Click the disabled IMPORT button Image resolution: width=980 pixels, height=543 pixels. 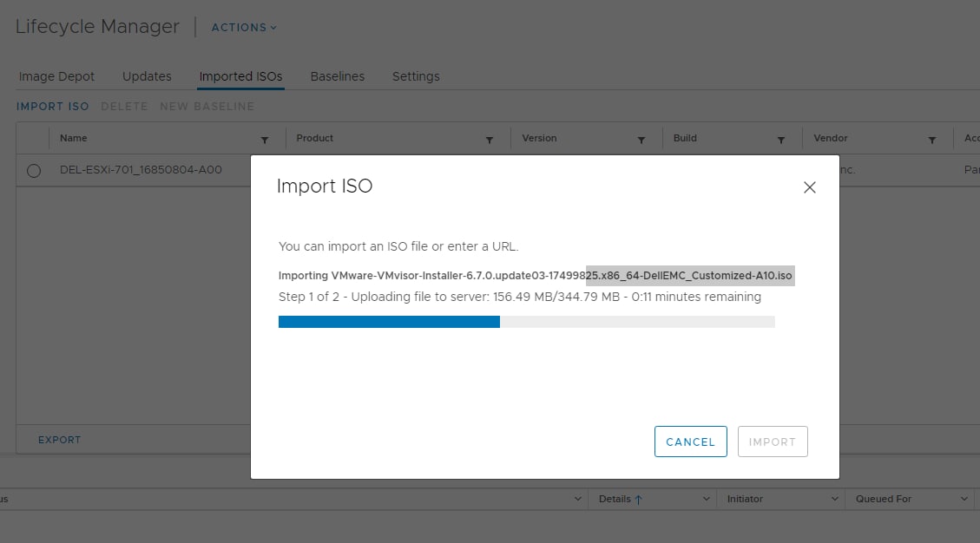point(773,442)
